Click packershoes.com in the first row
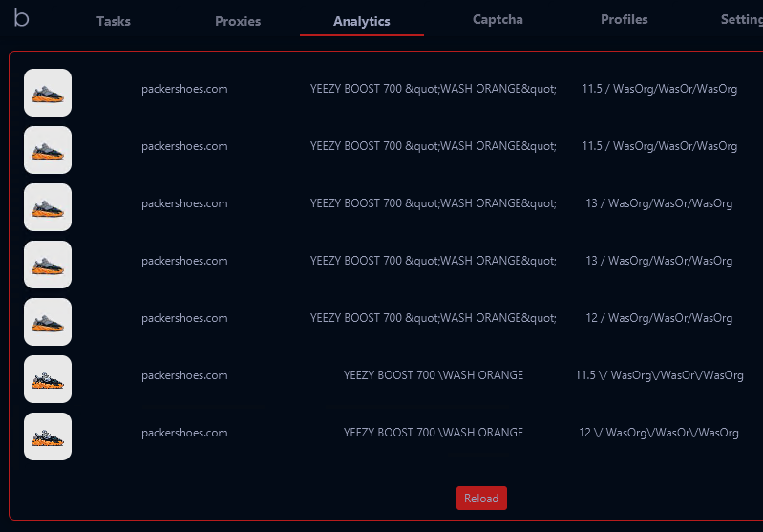763x532 pixels. pyautogui.click(x=184, y=89)
